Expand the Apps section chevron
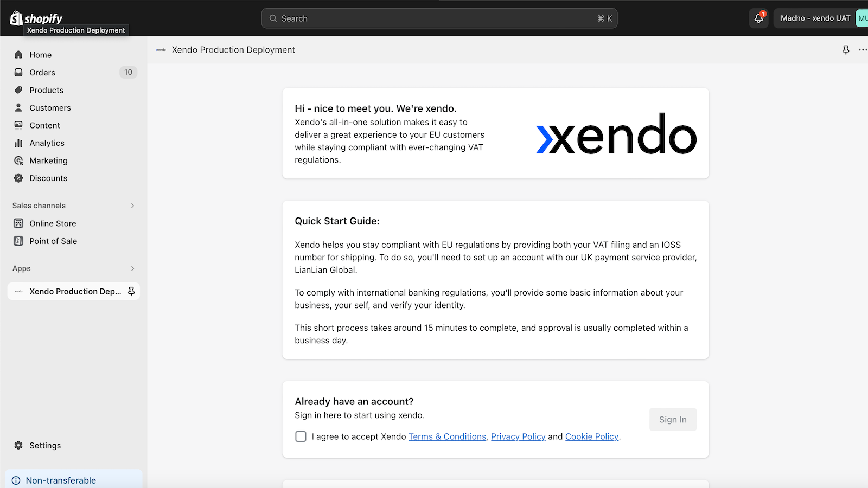This screenshot has height=488, width=868. [x=132, y=268]
